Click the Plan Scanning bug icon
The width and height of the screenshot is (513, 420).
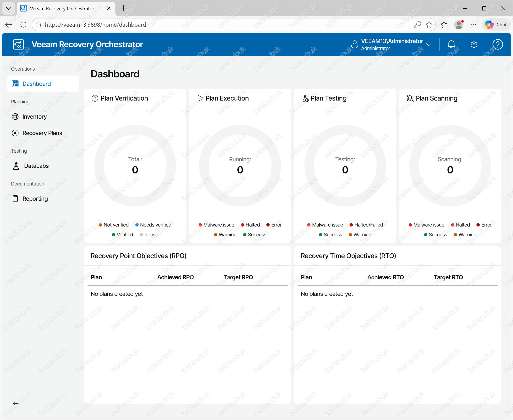coord(410,98)
